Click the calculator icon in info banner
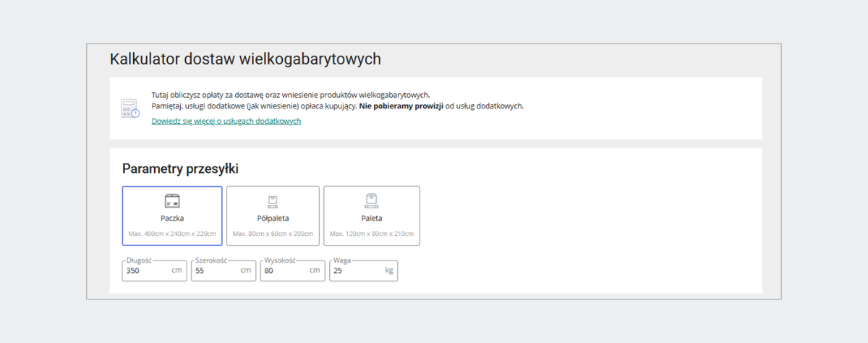This screenshot has width=868, height=343. pos(129,109)
